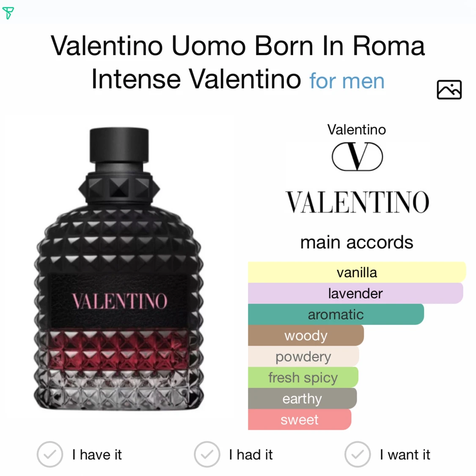Click the Valentino Uomo Born In Roma title
This screenshot has height=476, width=476.
pyautogui.click(x=238, y=62)
